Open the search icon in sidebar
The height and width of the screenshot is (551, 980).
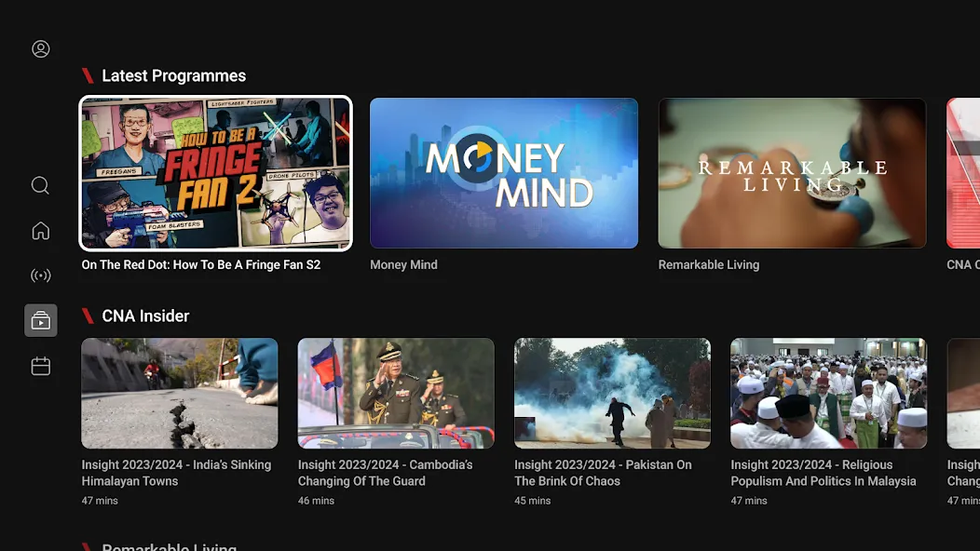[x=41, y=185]
